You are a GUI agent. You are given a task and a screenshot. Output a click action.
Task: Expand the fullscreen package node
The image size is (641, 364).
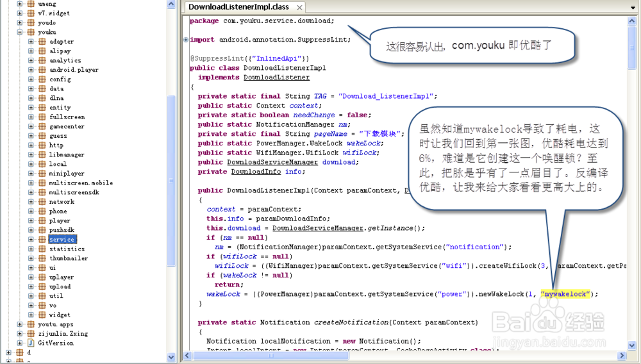[x=31, y=117]
